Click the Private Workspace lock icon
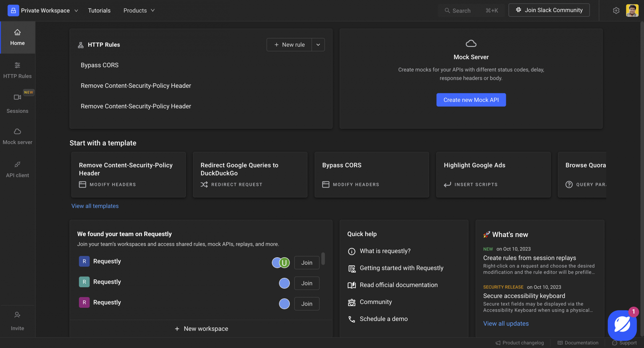This screenshot has width=644, height=348. (x=13, y=10)
